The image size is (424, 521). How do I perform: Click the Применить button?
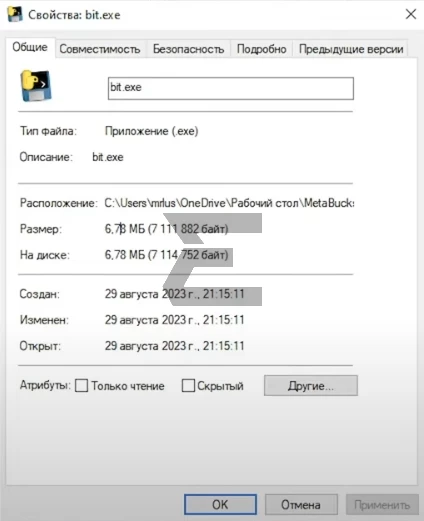tap(382, 505)
